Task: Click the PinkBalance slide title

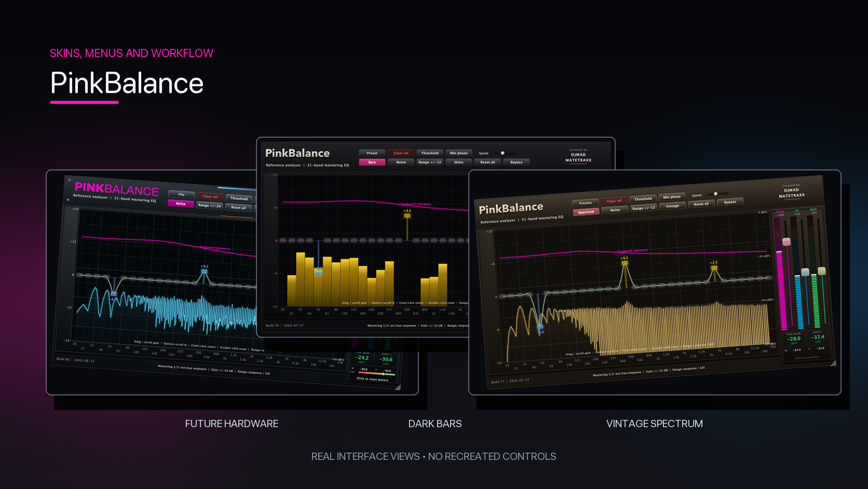Action: coord(127,83)
